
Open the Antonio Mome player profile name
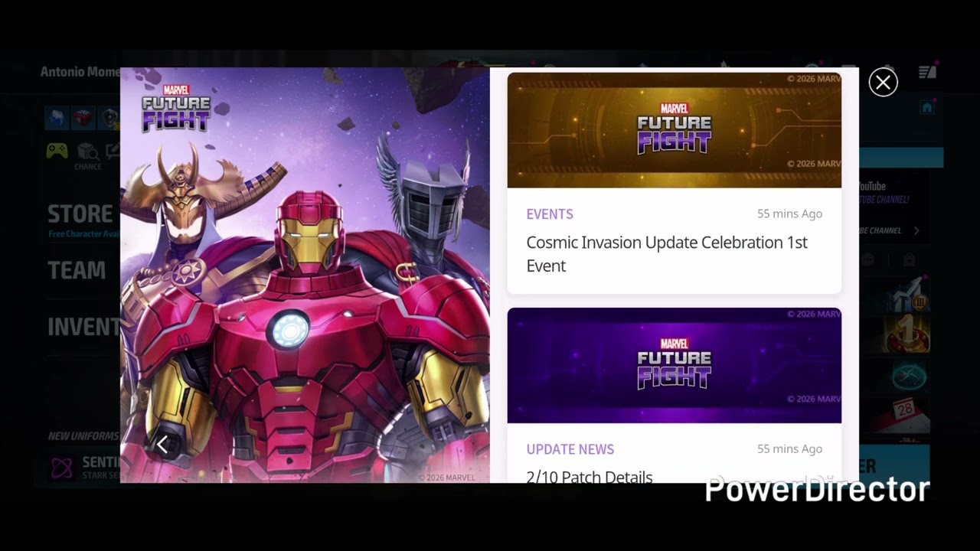tap(80, 72)
